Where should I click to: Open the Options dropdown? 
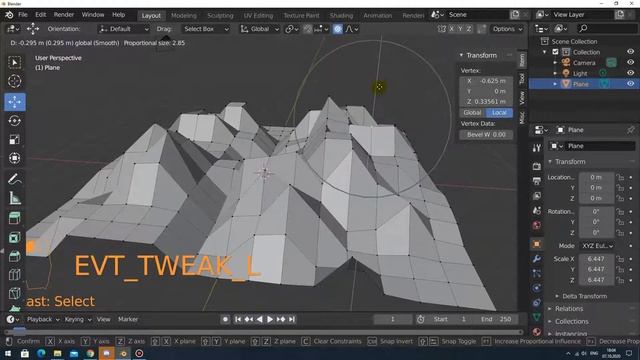507,29
